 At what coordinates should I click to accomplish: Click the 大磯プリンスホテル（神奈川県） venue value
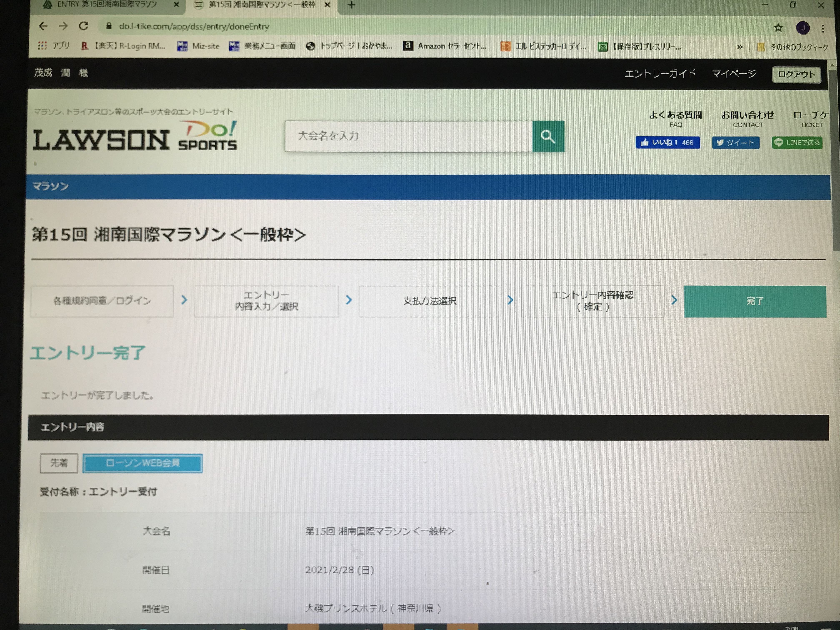(x=373, y=608)
